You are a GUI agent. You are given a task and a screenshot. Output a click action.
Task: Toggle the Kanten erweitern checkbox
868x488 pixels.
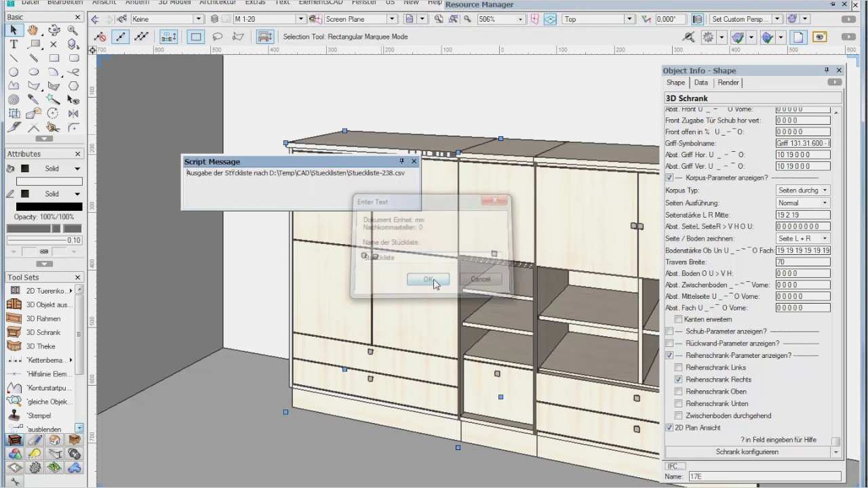[x=679, y=319]
